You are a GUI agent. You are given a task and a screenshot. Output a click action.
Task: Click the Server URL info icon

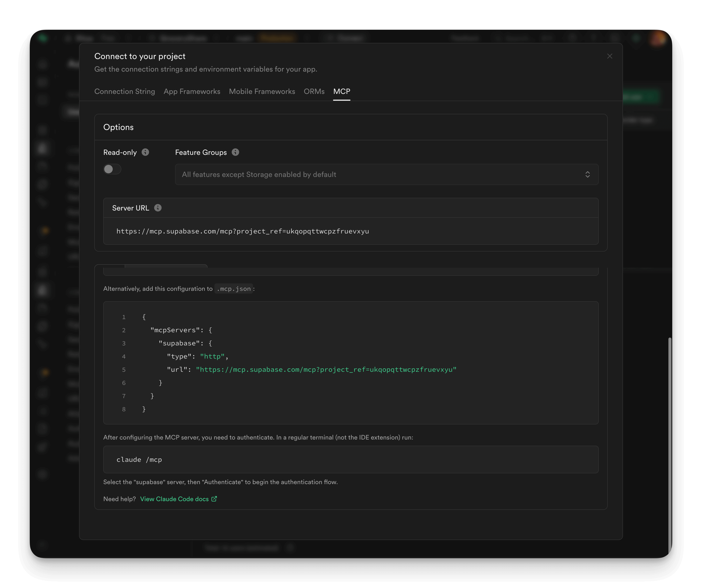point(157,208)
